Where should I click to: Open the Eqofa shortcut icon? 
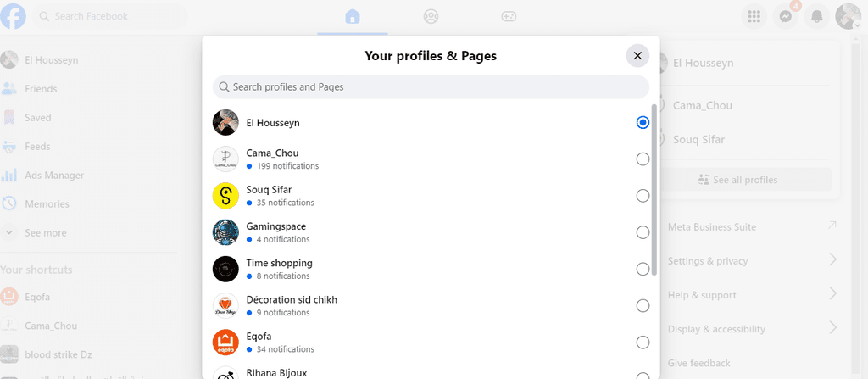8,297
